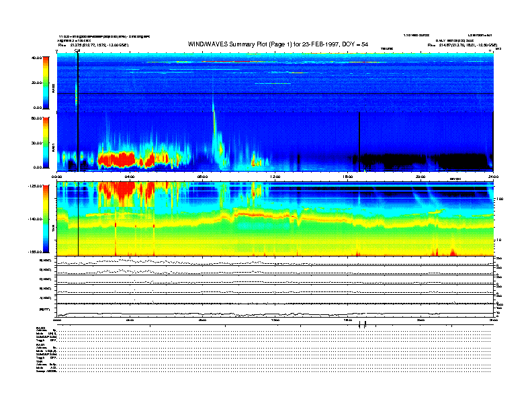Click the 20:00 label under the RAD1 spectrogram
532x411 pixels.
click(420, 177)
